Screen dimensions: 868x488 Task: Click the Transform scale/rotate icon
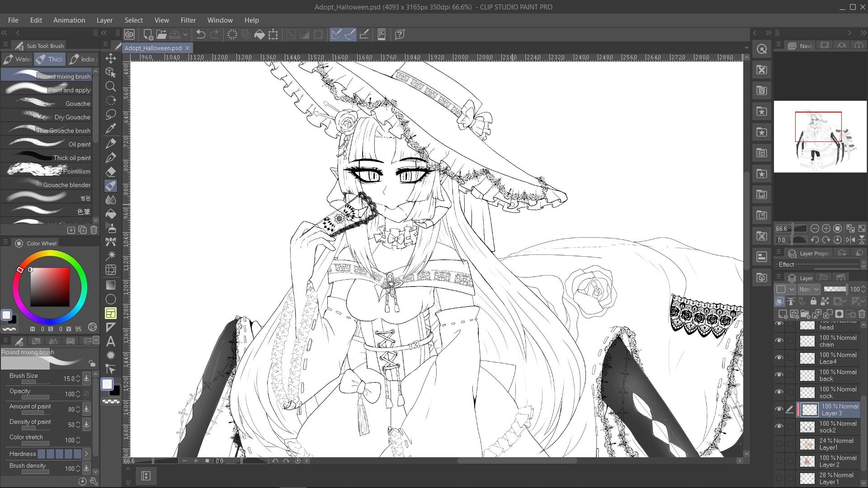tap(273, 34)
